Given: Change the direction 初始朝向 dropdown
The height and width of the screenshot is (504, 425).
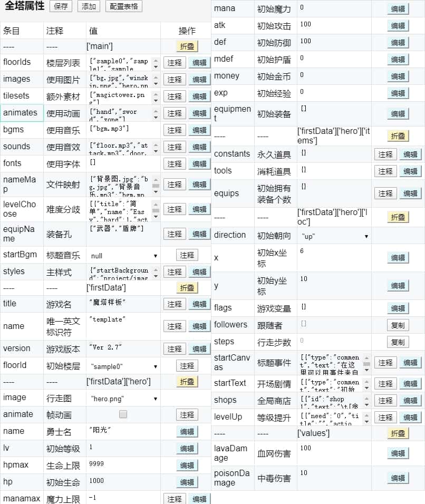Looking at the screenshot, I should tap(334, 236).
